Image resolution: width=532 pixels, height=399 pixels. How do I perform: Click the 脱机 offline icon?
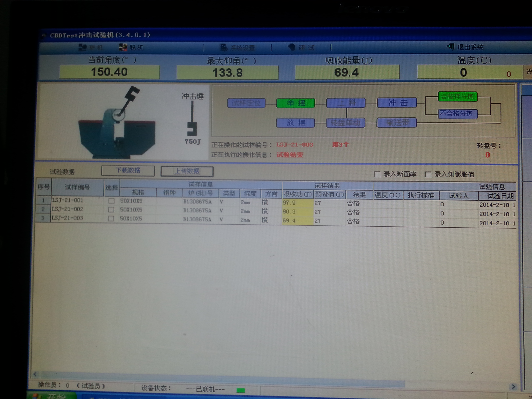pyautogui.click(x=123, y=47)
